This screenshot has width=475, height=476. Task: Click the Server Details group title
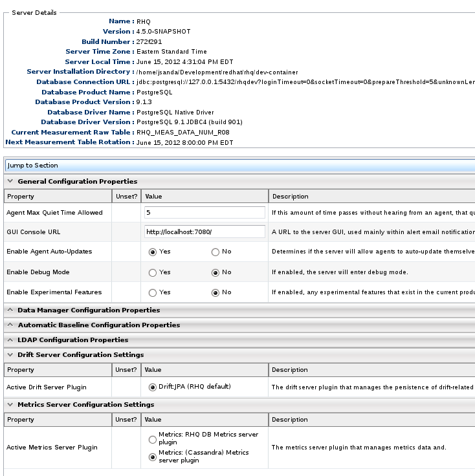pos(34,13)
